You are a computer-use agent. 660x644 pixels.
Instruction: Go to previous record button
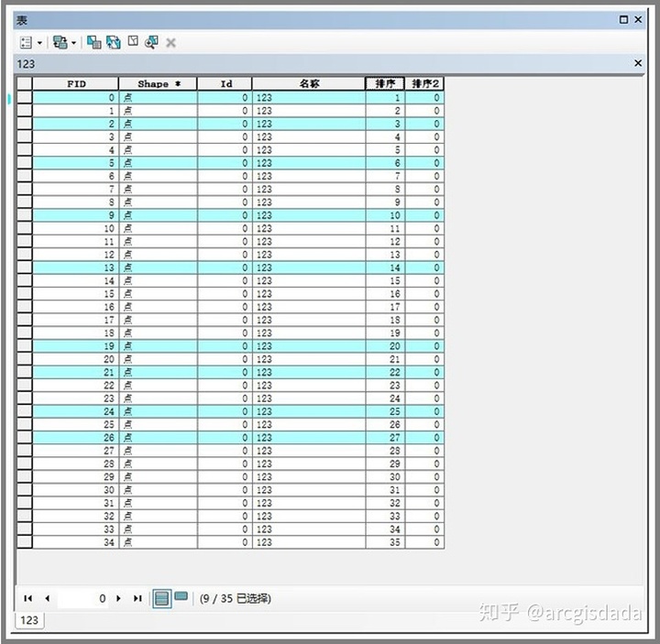pyautogui.click(x=47, y=598)
